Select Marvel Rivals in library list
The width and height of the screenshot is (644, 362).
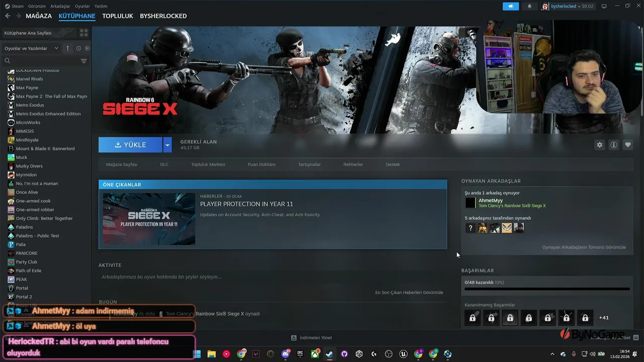(29, 79)
